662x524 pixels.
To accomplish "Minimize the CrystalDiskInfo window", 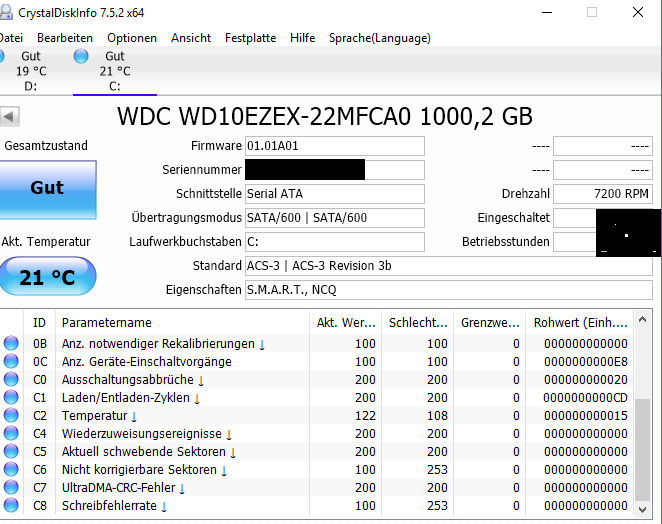I will pyautogui.click(x=547, y=13).
